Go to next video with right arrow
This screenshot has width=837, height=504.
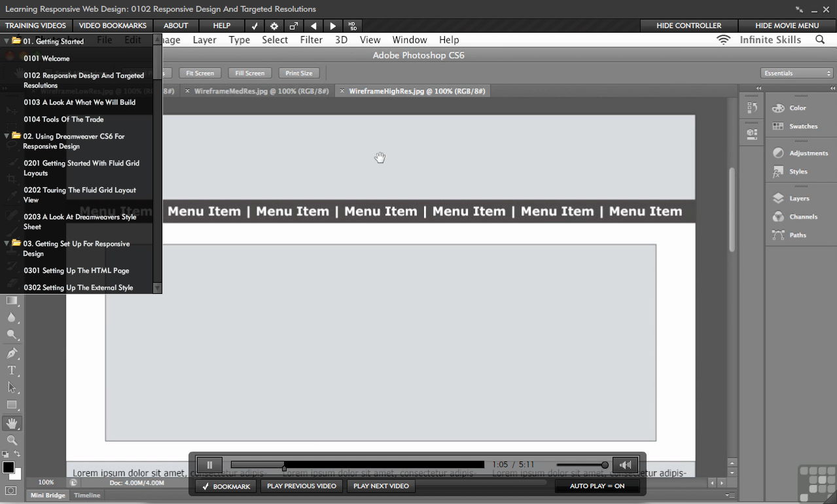[333, 26]
